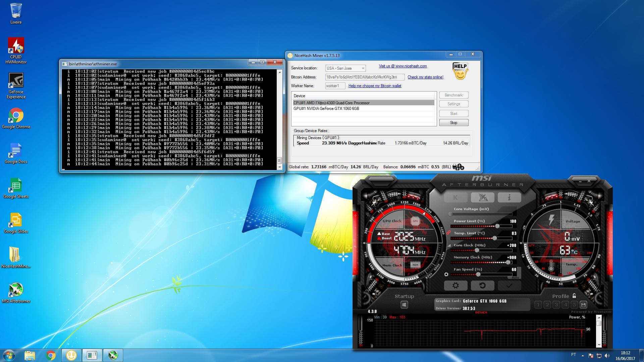Toggle Apply at Windows Startup button
This screenshot has width=644, height=362.
point(404,305)
